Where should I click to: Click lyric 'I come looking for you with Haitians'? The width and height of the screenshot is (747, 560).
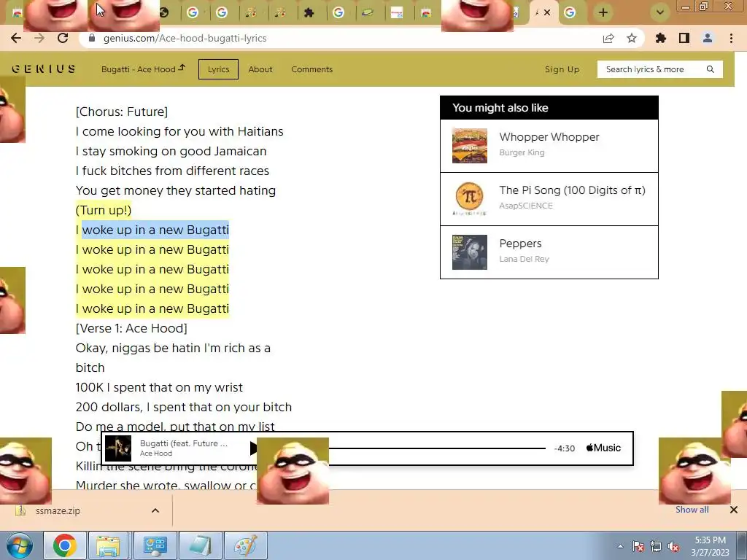coord(179,131)
